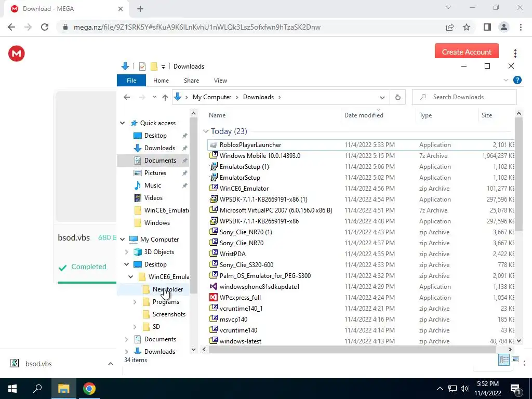The height and width of the screenshot is (399, 532).
Task: Open the View ribbon tab
Action: (220, 81)
